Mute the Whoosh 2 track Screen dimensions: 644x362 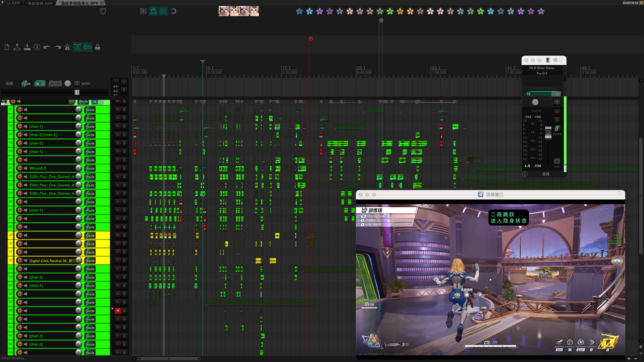118,168
